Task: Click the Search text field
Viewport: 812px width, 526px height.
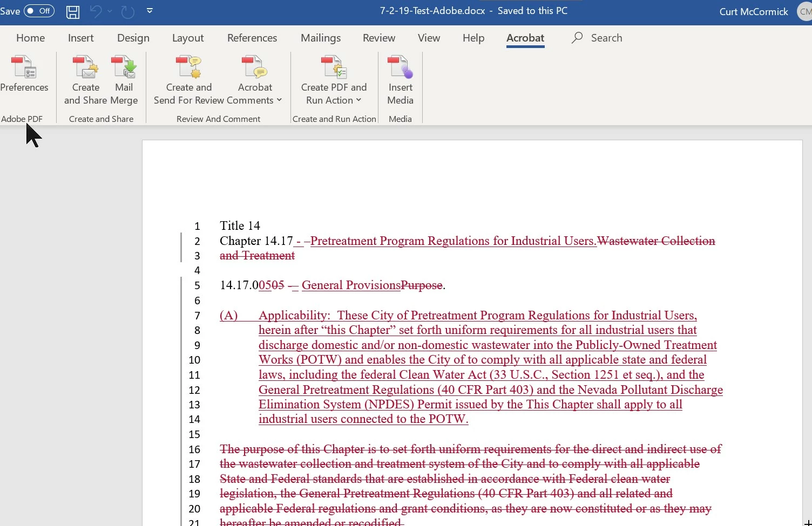Action: (x=606, y=38)
